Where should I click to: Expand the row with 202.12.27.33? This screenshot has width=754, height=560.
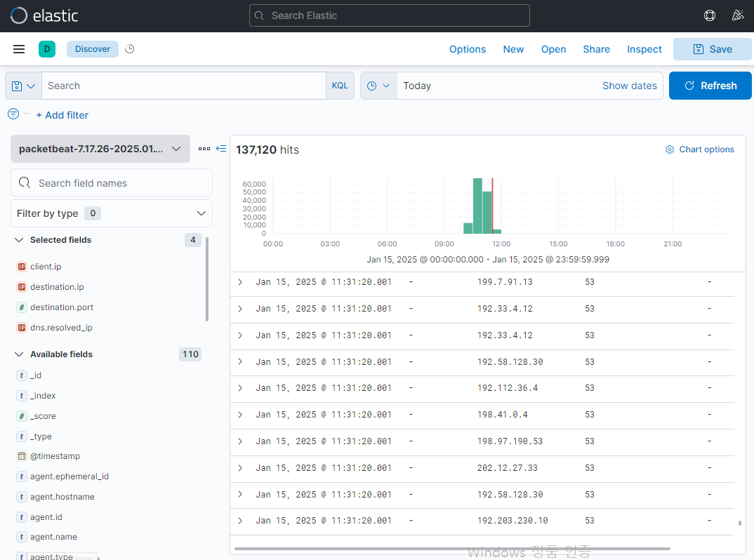[240, 468]
